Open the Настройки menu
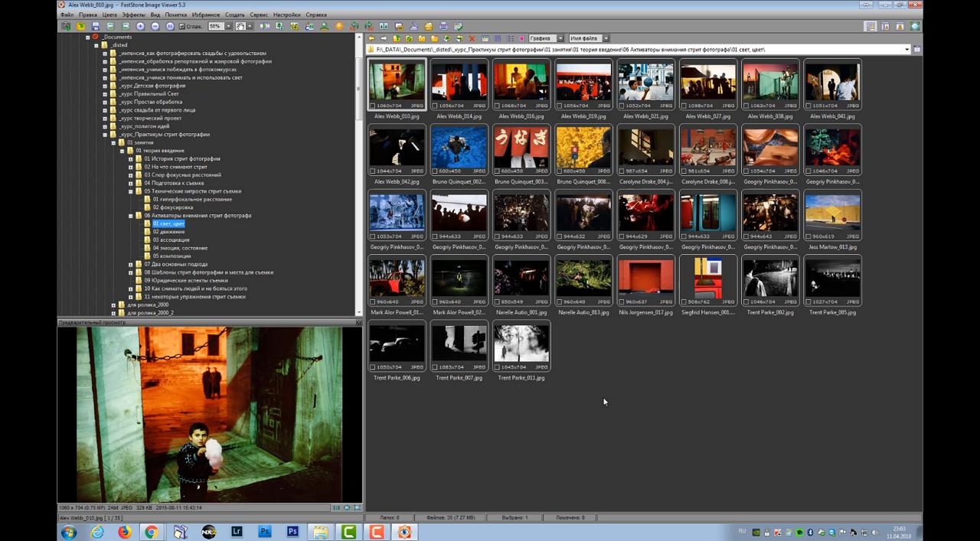980x541 pixels. click(x=286, y=15)
